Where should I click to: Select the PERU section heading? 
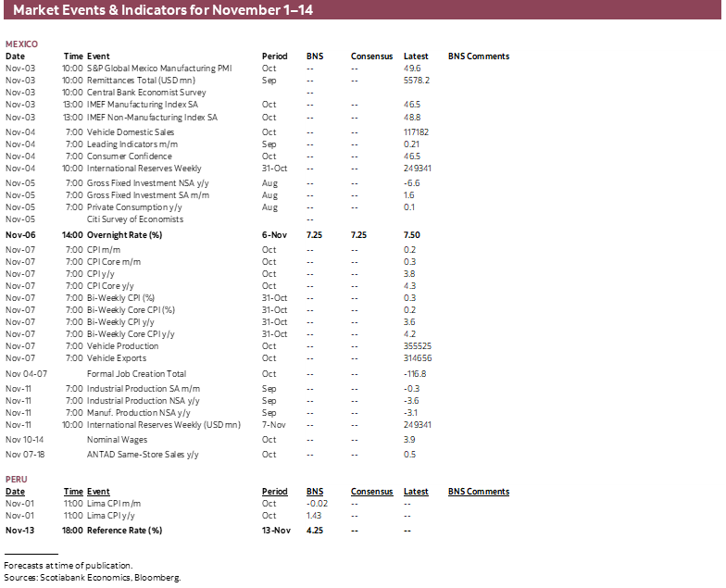(17, 480)
